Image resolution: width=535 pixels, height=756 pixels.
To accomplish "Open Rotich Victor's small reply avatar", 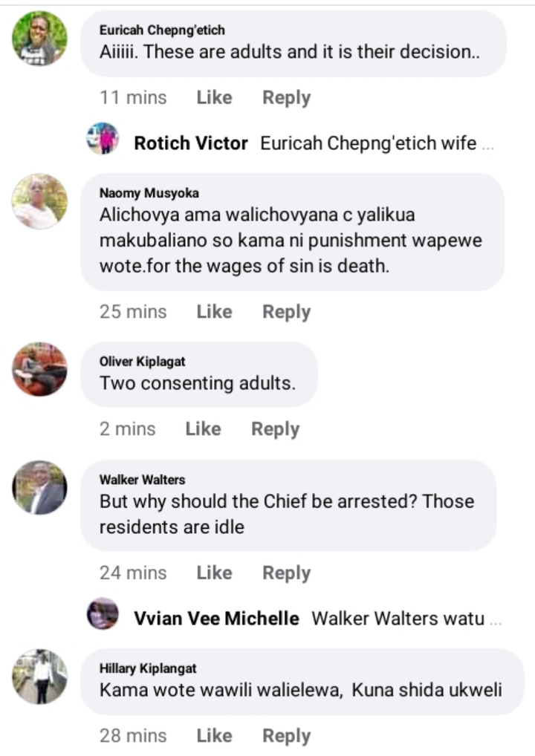I will pos(103,138).
